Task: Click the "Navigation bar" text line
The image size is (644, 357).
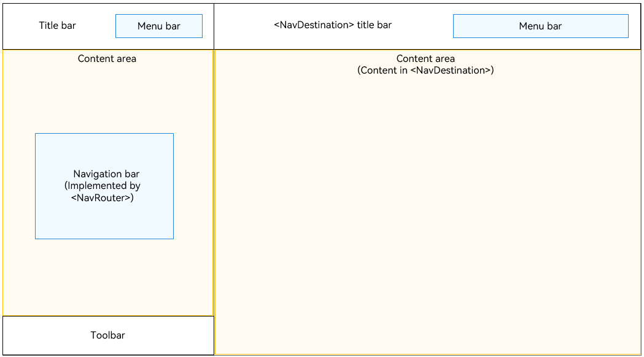Action: coord(106,174)
